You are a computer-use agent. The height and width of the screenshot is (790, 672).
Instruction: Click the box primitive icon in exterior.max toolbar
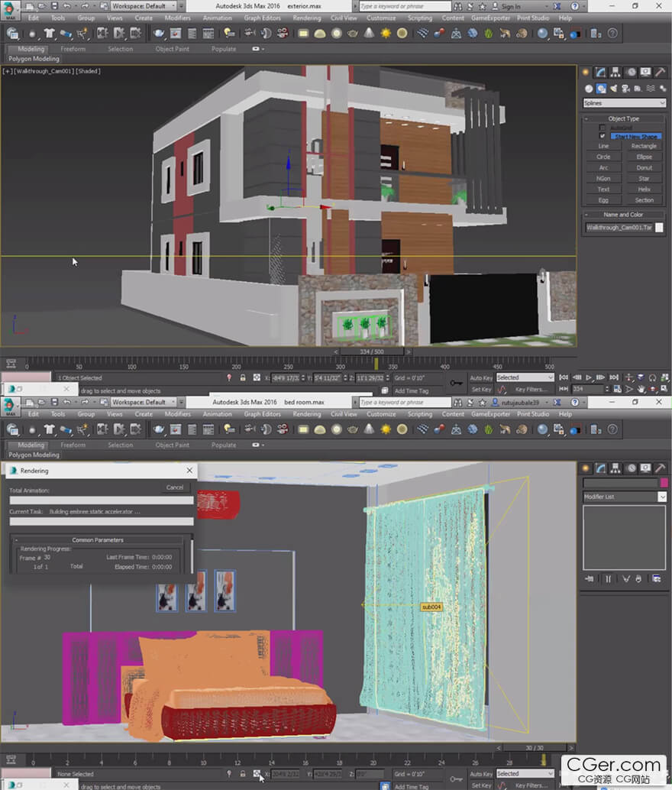[x=302, y=34]
